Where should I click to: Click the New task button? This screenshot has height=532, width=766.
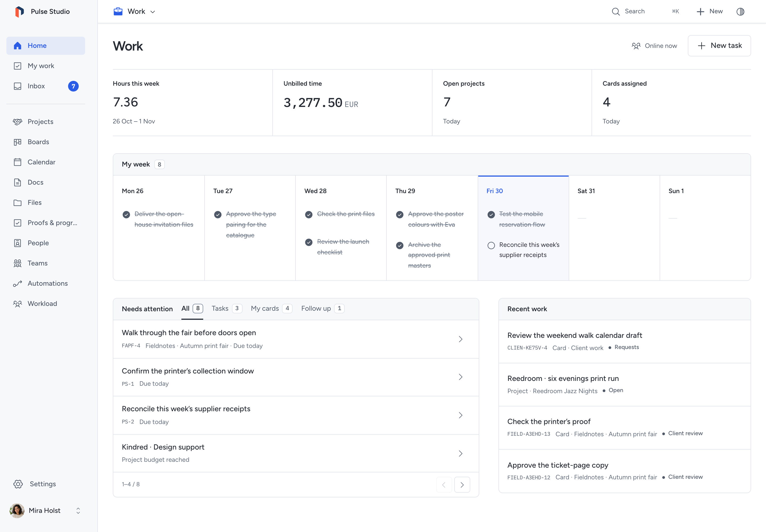click(719, 46)
